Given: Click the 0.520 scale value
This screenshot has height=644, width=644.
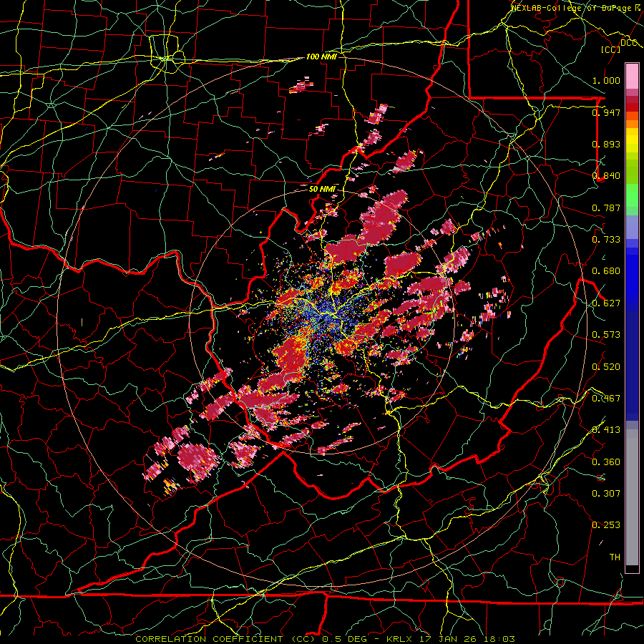Looking at the screenshot, I should 606,367.
